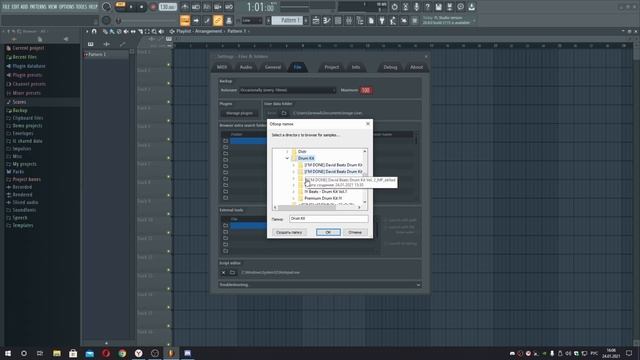
Task: Toggle loop recording icon
Action: (229, 7)
